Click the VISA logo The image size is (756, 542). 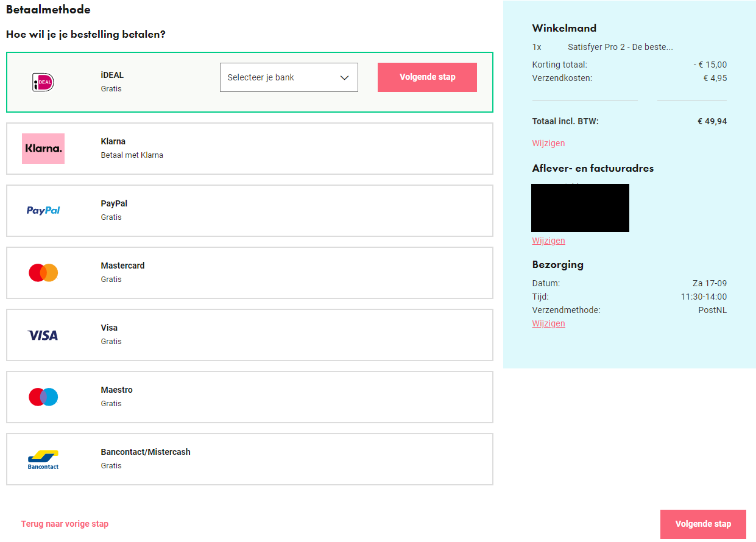(43, 335)
